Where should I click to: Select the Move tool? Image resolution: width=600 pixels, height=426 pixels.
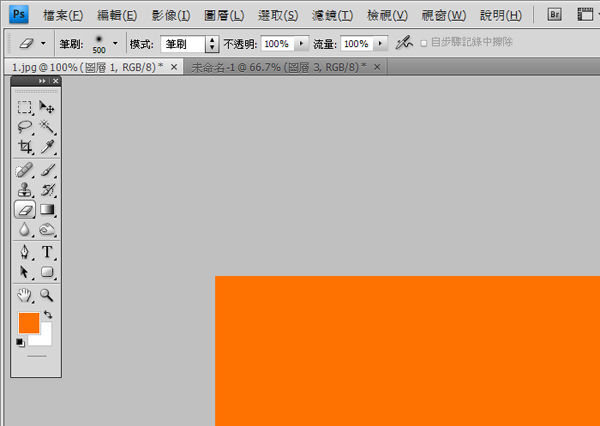click(x=47, y=107)
